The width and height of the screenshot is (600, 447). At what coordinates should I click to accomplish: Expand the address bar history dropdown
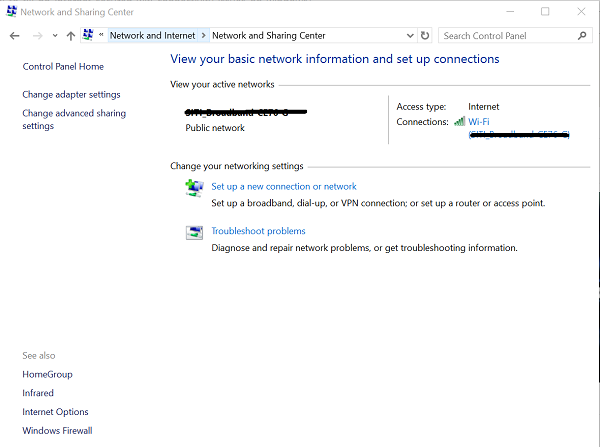pyautogui.click(x=410, y=36)
